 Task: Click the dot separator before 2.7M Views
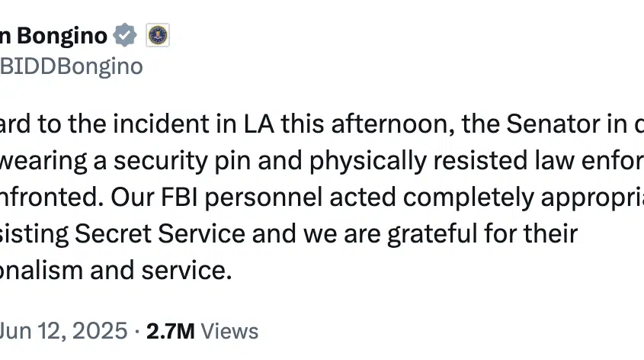click(x=137, y=332)
